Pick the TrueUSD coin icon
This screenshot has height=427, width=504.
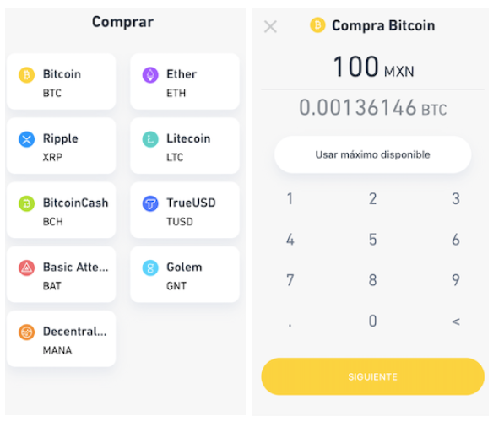[x=150, y=203]
